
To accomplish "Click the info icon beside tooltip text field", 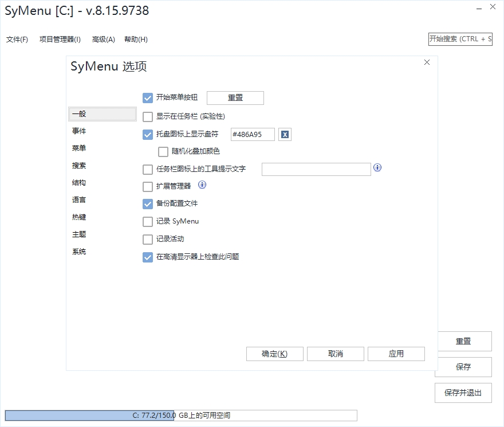I will [x=377, y=167].
